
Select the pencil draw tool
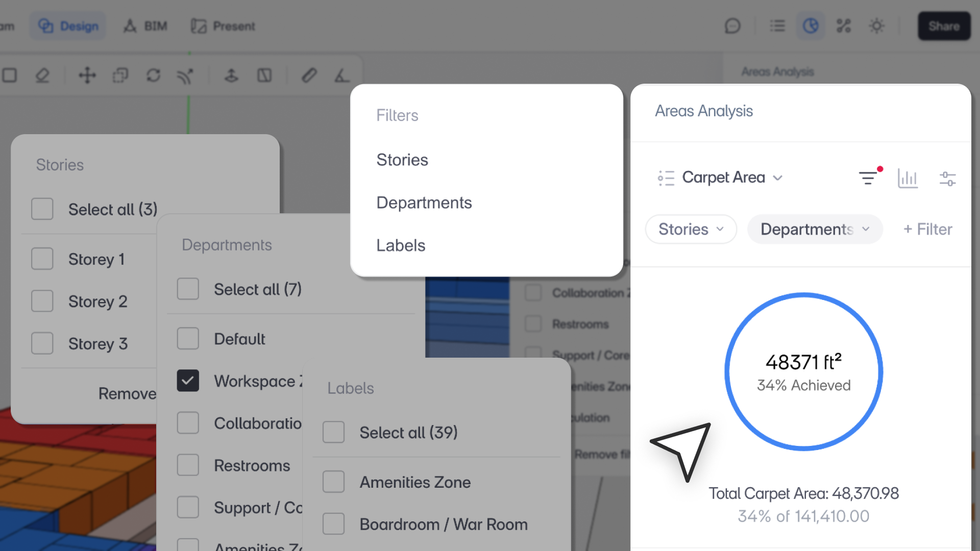point(309,76)
